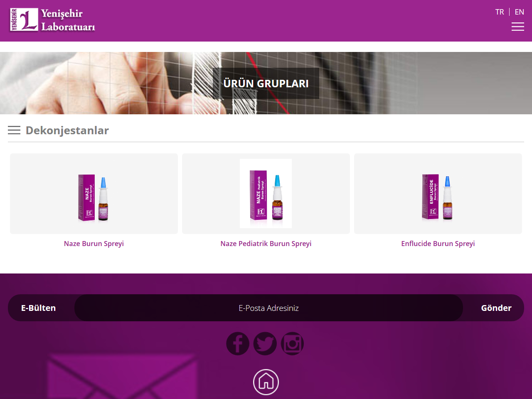This screenshot has height=399, width=532.
Task: Switch language to EN
Action: click(x=520, y=12)
